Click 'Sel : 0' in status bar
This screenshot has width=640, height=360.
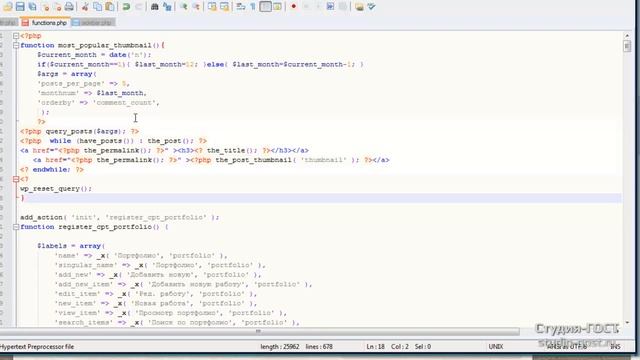click(423, 347)
